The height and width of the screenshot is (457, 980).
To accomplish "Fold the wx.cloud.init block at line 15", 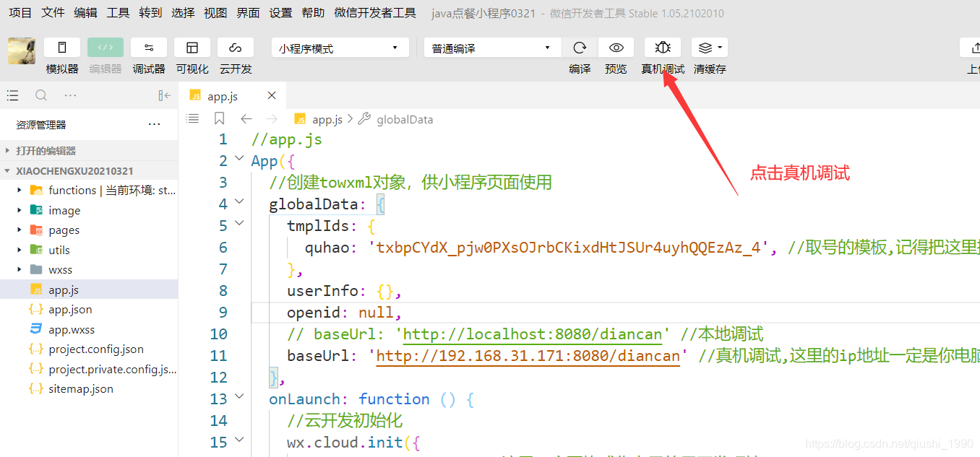I will (240, 440).
